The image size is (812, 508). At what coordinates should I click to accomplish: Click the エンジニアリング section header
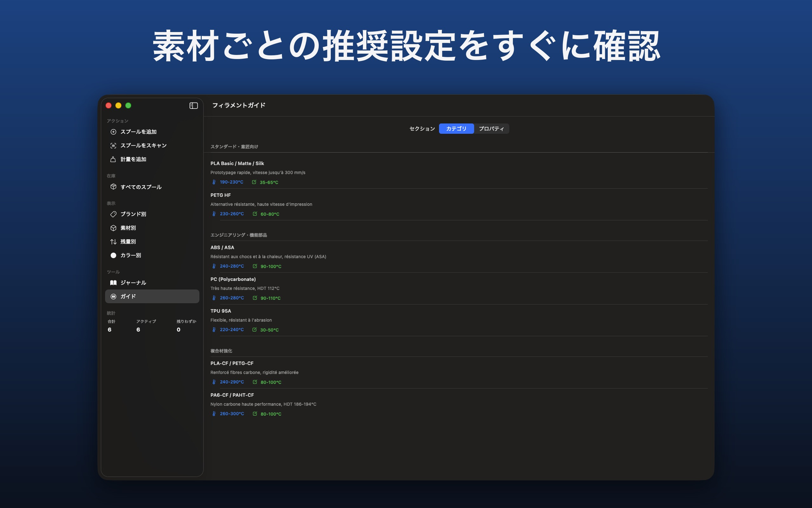point(239,235)
